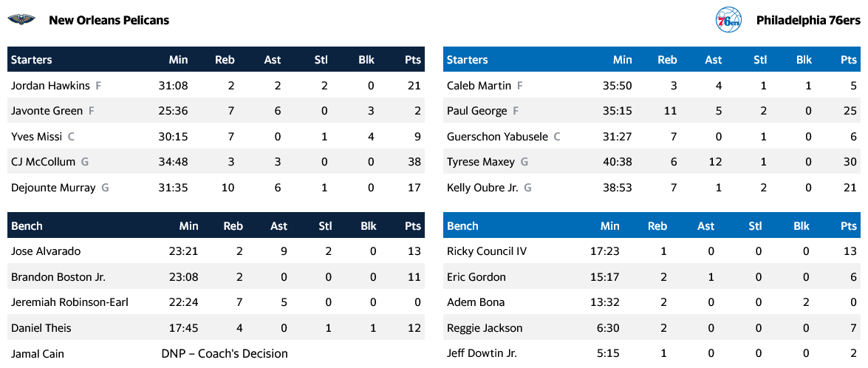Click the Philadelphia 76ers logo icon
This screenshot has height=368, width=868.
[728, 20]
